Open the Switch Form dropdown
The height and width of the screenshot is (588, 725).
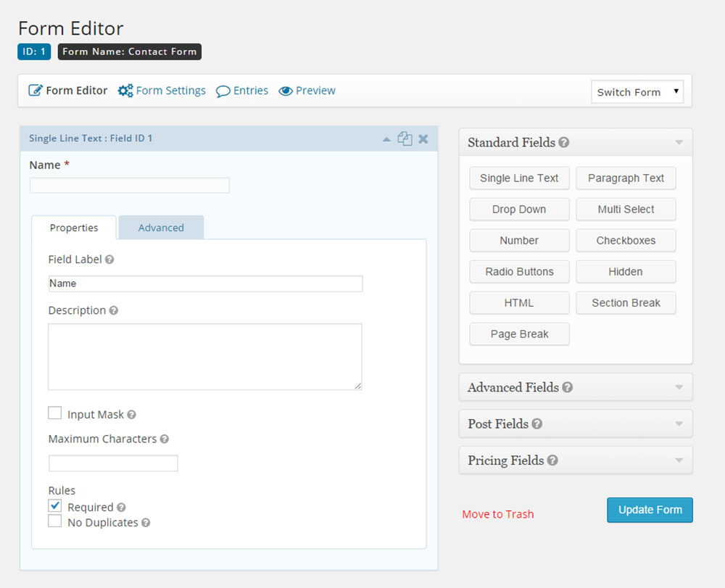pos(637,92)
